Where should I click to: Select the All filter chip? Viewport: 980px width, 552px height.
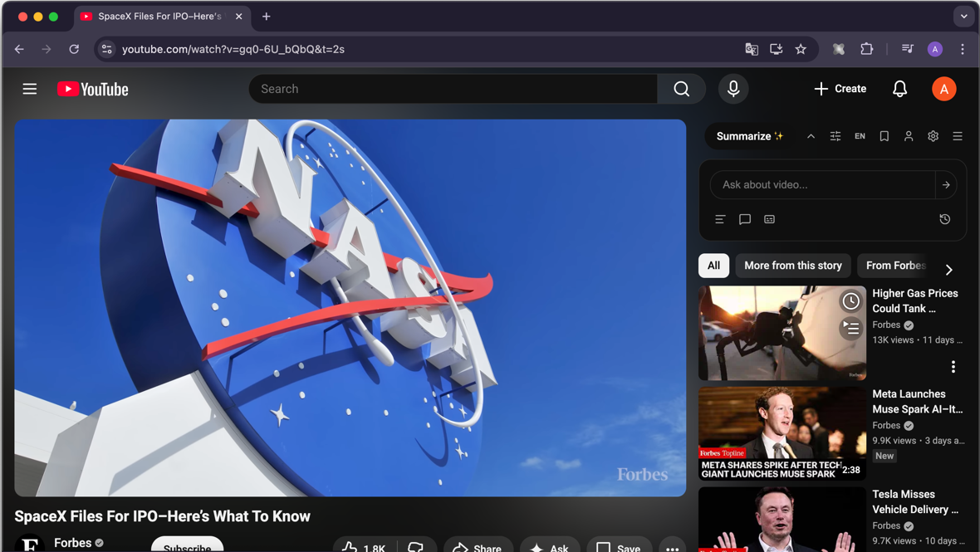pos(713,266)
